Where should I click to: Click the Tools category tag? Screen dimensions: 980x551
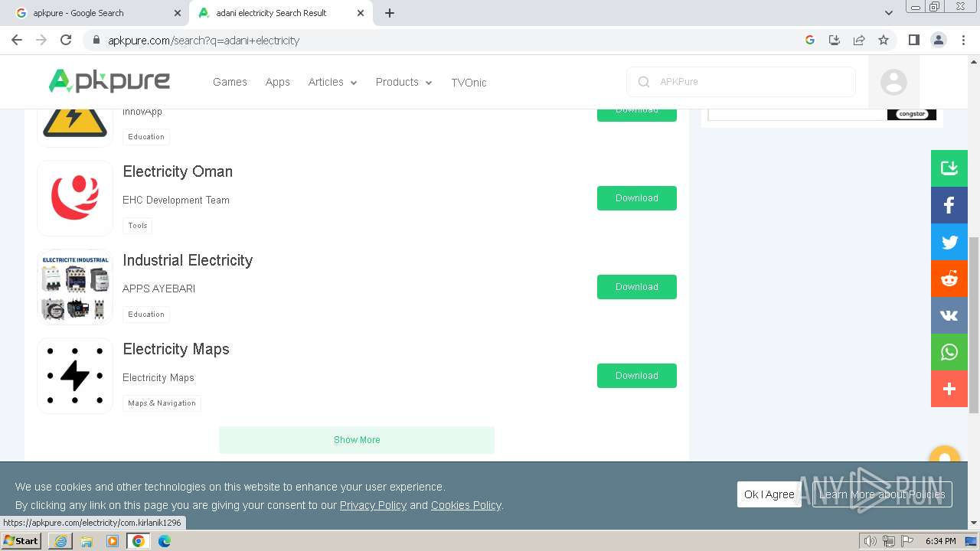click(x=138, y=226)
